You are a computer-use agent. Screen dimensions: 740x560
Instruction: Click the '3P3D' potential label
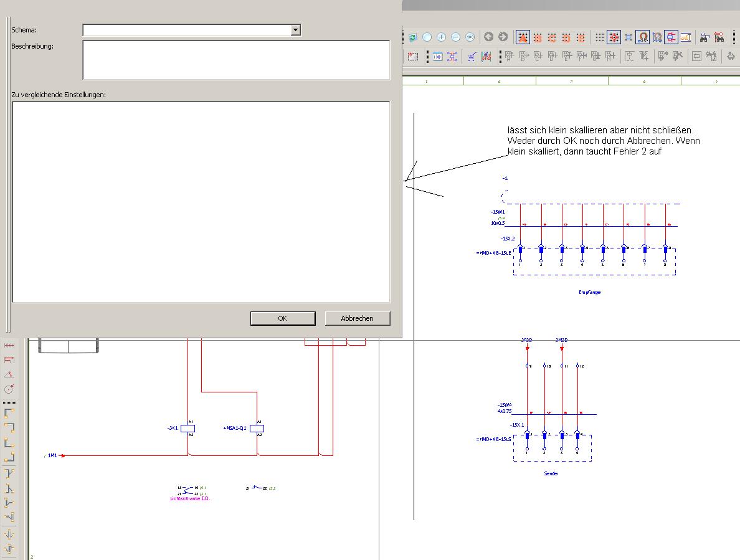click(527, 340)
